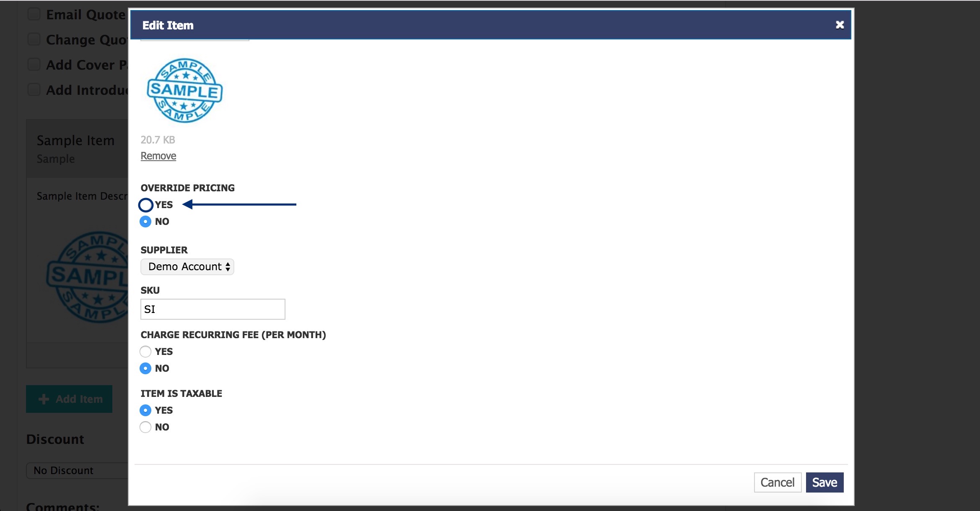The image size is (980, 511).
Task: Open the Supplier Demo Account dropdown
Action: [187, 267]
